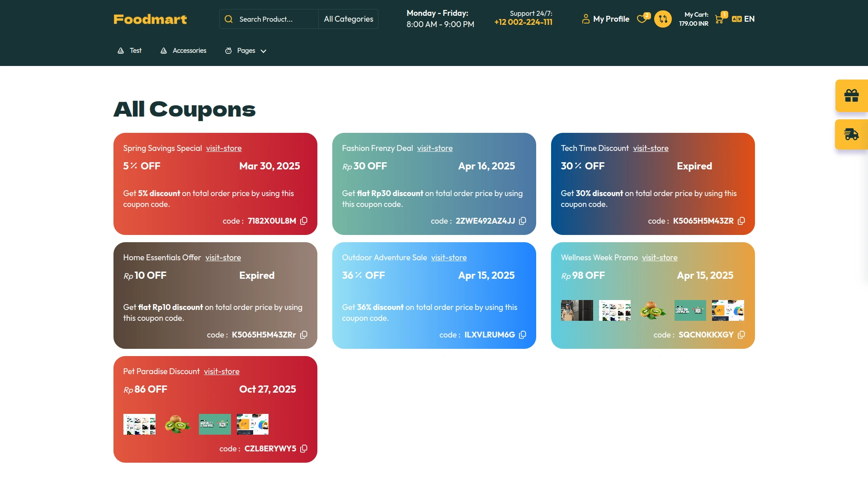
Task: Copy code ILXVLRUM6G via copy icon
Action: tap(522, 335)
